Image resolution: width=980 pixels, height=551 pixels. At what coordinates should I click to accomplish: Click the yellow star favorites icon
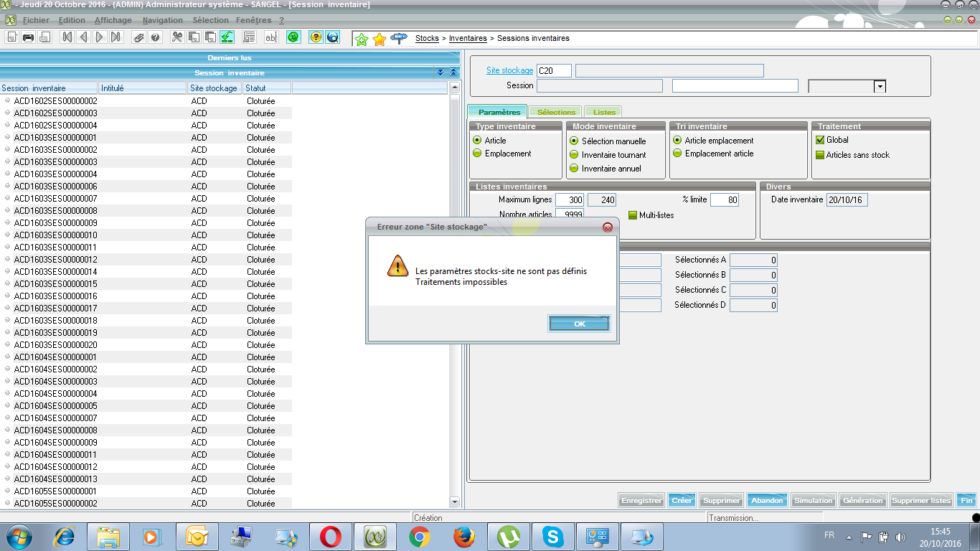pyautogui.click(x=380, y=39)
